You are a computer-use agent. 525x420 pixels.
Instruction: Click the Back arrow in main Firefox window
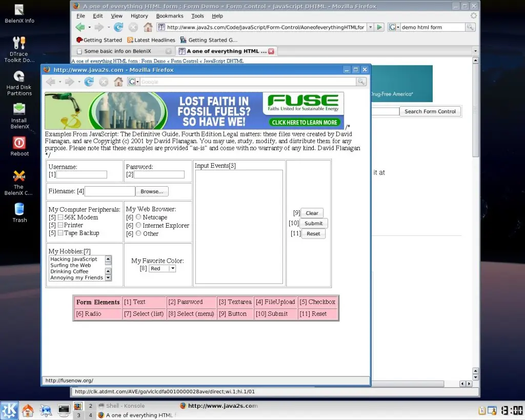point(80,27)
